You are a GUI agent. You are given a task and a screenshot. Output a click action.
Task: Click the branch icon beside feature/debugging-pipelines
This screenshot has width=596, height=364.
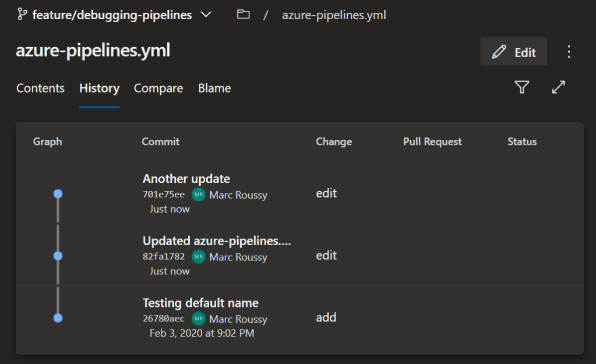(x=22, y=15)
